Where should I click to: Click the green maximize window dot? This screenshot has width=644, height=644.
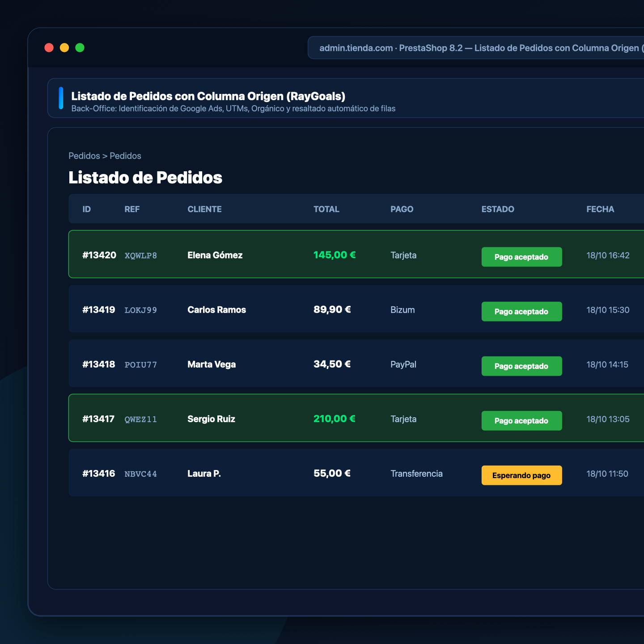click(x=80, y=48)
